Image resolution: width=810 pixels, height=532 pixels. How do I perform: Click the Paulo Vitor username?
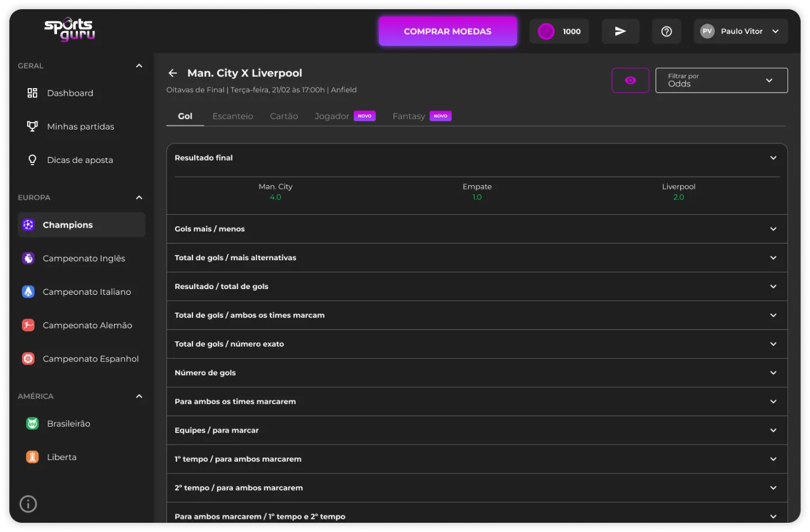click(741, 32)
